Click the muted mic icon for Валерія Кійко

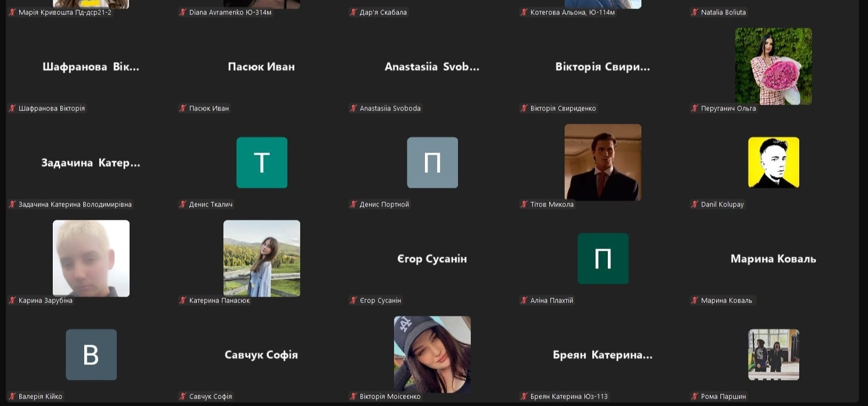(x=12, y=396)
